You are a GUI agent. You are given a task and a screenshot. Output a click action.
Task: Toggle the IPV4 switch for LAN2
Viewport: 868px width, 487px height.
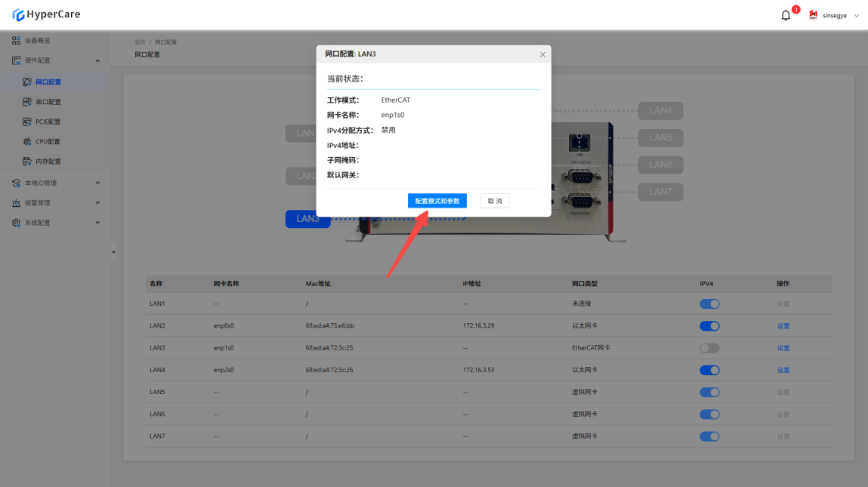pyautogui.click(x=709, y=326)
